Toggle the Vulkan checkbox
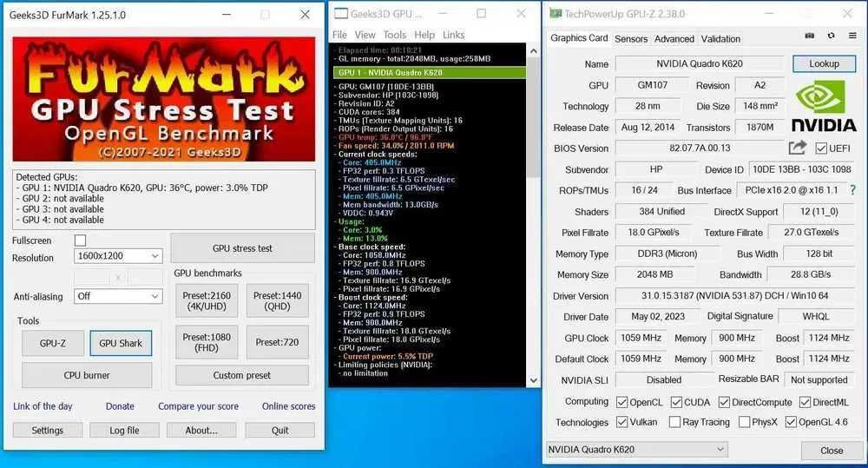This screenshot has height=468, width=868. pos(621,422)
